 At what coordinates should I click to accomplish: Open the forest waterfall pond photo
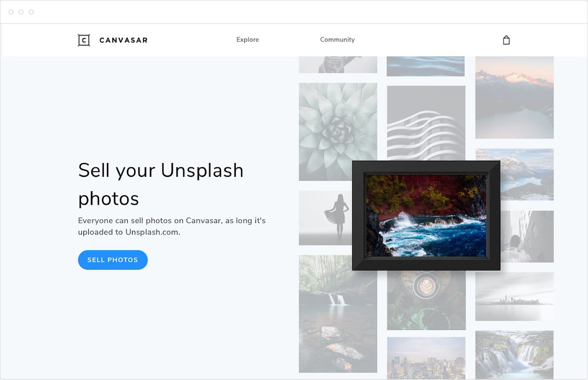(338, 314)
